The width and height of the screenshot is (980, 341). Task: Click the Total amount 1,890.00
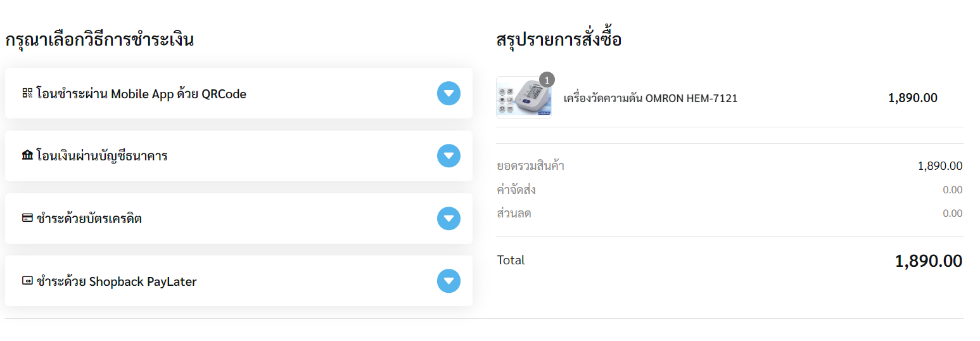(929, 261)
